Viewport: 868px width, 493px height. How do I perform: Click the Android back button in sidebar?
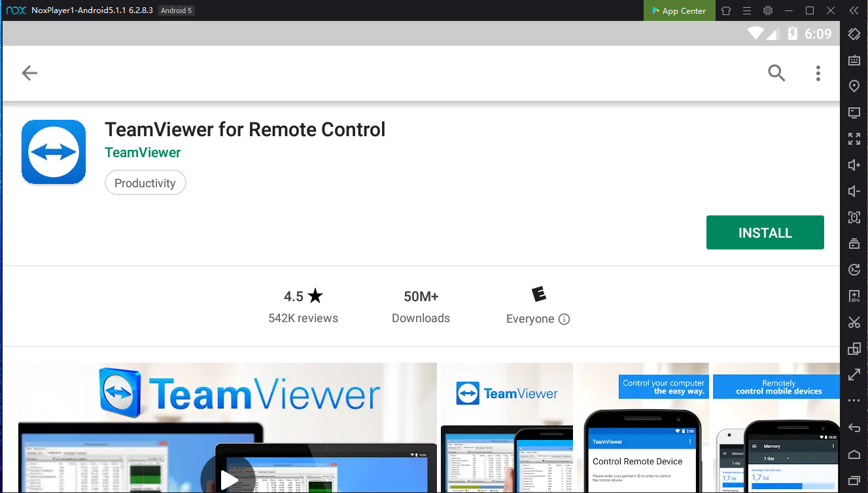coord(854,428)
